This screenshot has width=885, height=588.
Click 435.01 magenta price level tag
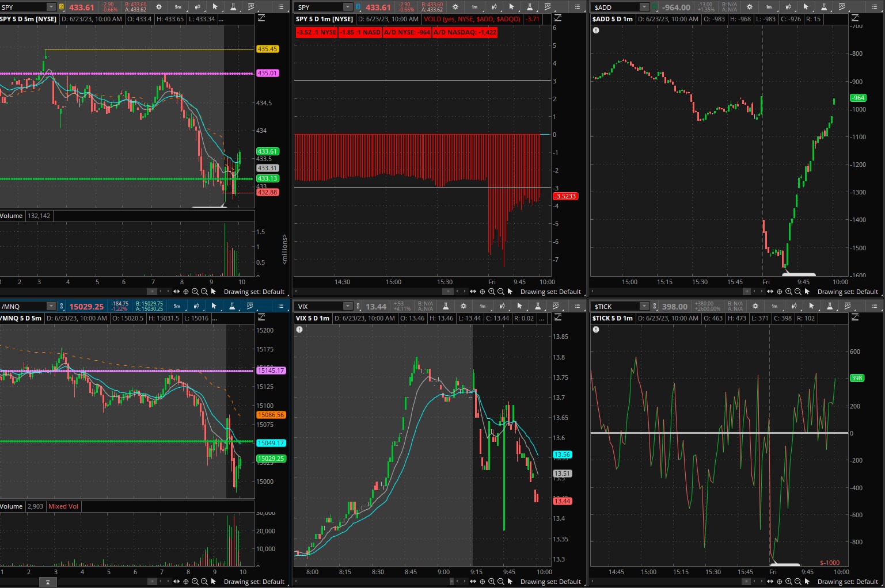[268, 73]
